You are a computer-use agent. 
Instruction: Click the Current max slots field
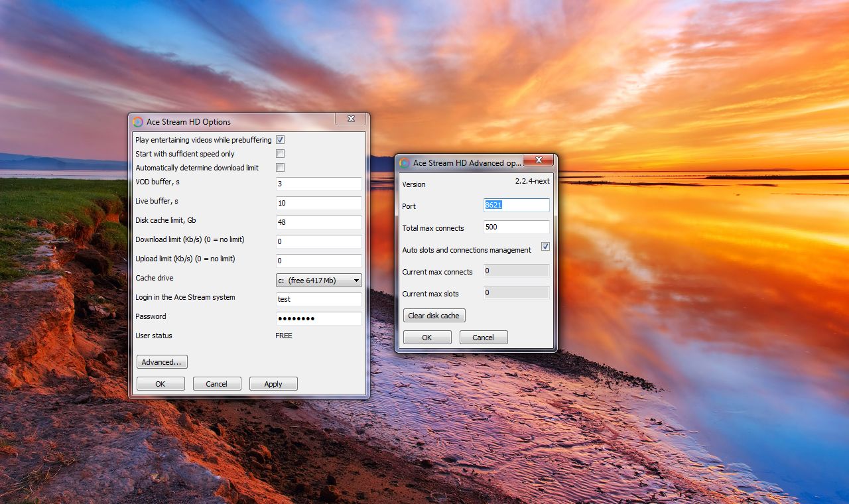pos(517,292)
